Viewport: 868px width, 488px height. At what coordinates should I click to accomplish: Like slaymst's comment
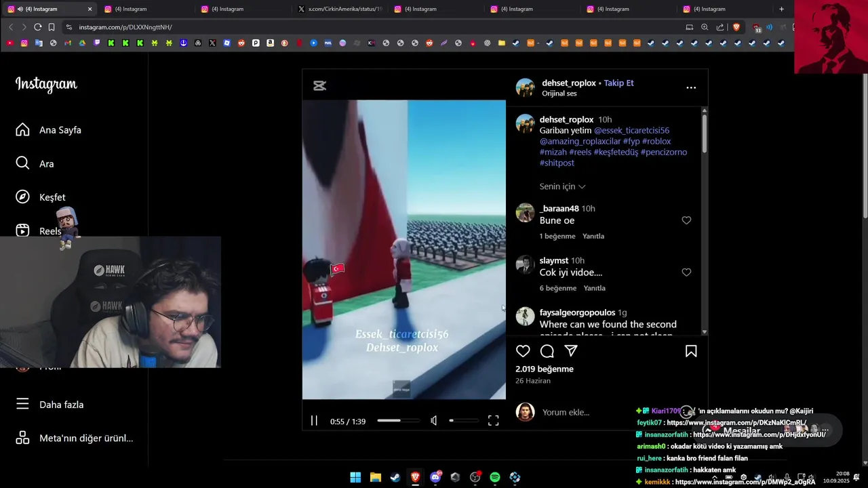[686, 272]
